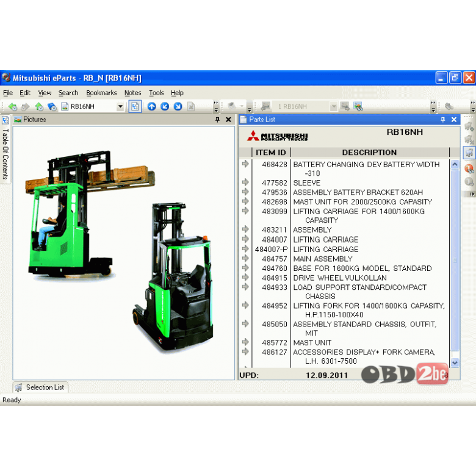This screenshot has height=476, width=476.
Task: Click the grey item info arrow icon
Action: tap(469, 181)
